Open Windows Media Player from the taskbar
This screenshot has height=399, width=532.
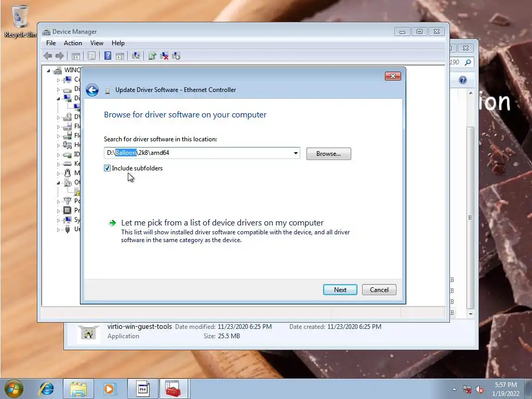pos(110,389)
